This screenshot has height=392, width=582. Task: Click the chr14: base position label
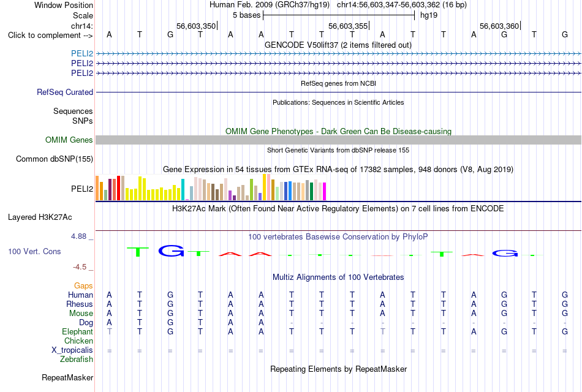coord(81,26)
